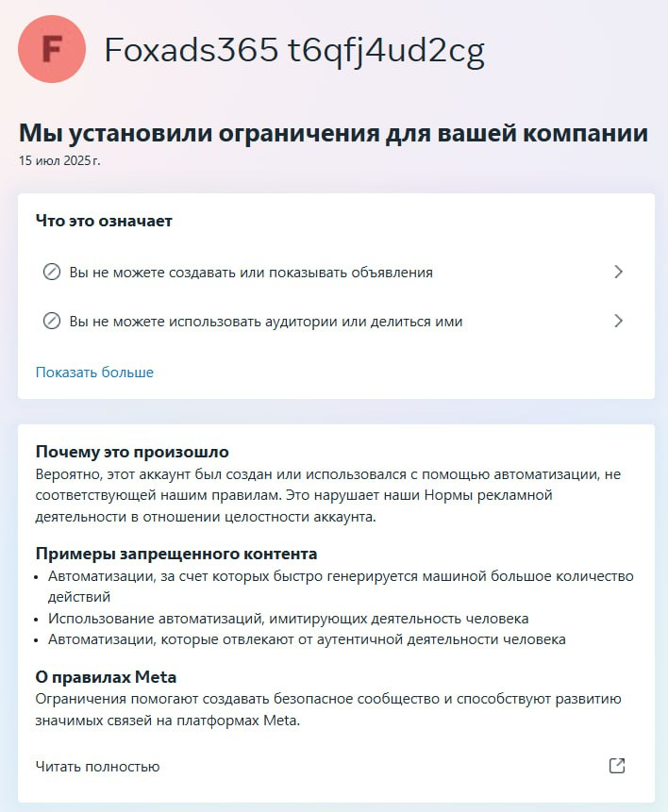
Task: Click the Примеры запрещенного контента heading
Action: click(x=176, y=554)
